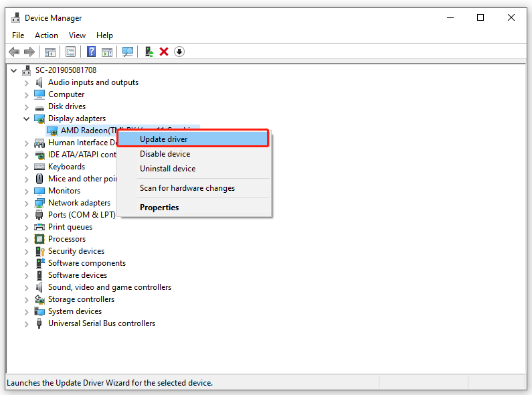Select the Disk drives row text
The height and width of the screenshot is (395, 532).
coord(67,106)
